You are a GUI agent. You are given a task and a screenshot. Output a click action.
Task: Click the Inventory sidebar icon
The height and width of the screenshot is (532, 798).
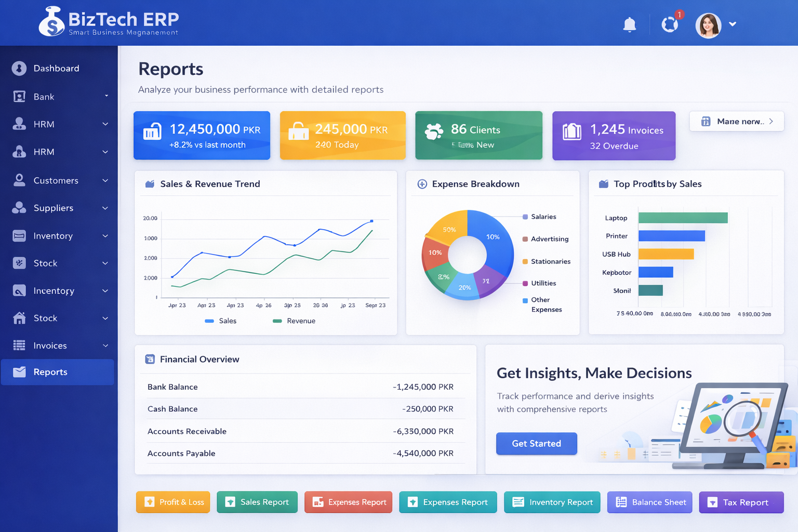[19, 236]
